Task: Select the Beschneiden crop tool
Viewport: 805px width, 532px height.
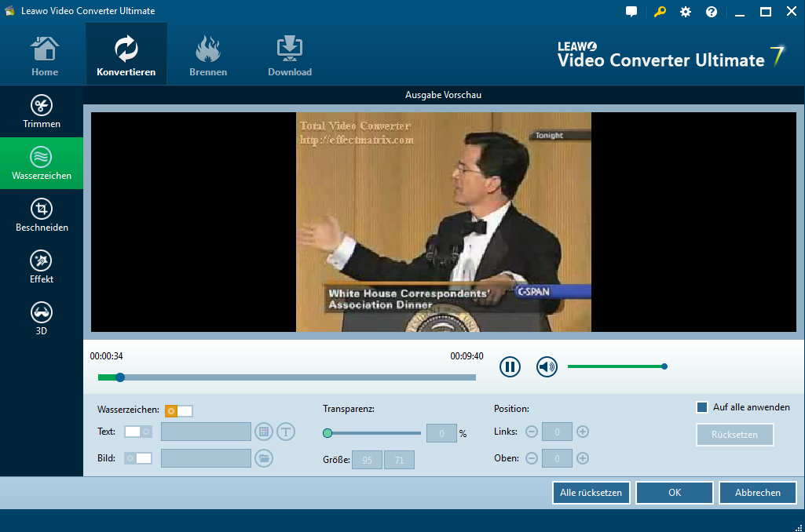Action: (42, 215)
